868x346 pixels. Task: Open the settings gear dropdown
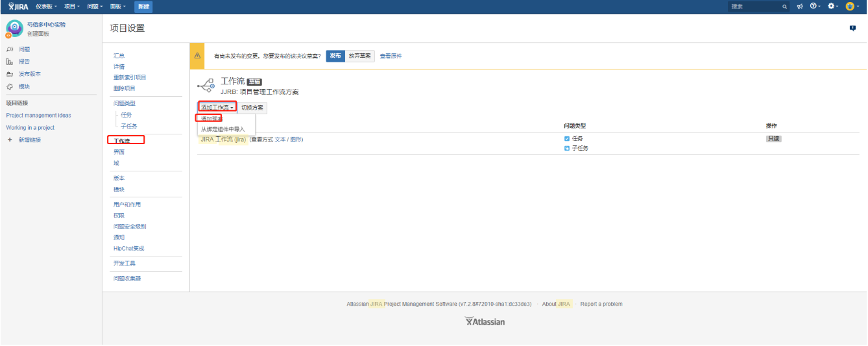click(832, 6)
